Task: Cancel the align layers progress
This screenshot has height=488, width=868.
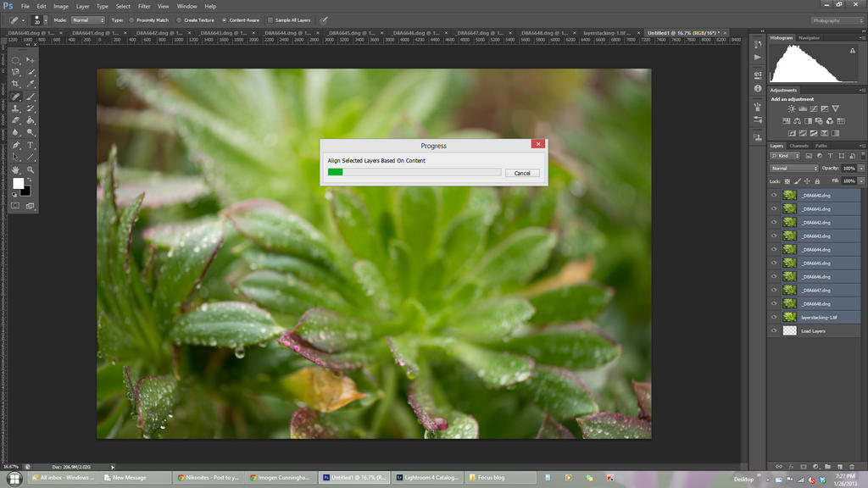Action: [x=522, y=173]
